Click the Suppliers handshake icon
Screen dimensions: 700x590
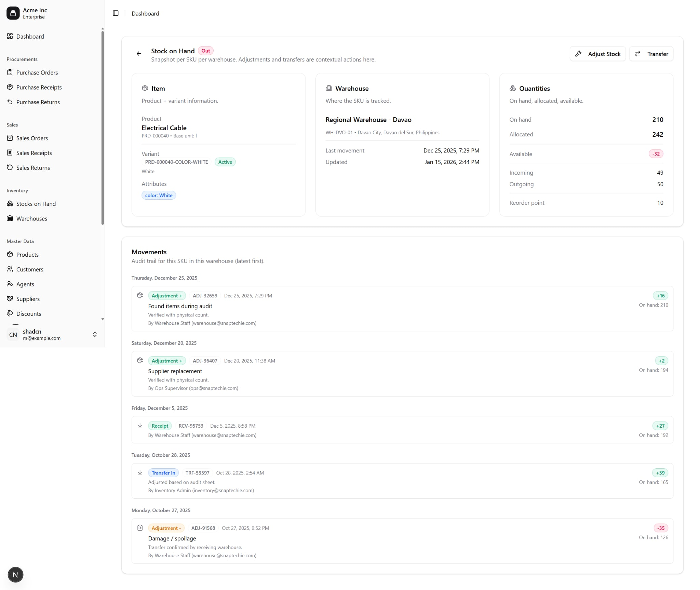pyautogui.click(x=10, y=299)
